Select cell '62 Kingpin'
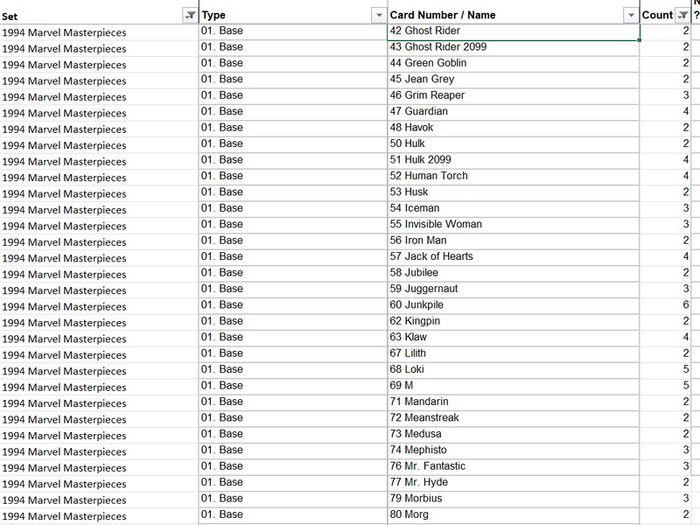 (x=513, y=321)
